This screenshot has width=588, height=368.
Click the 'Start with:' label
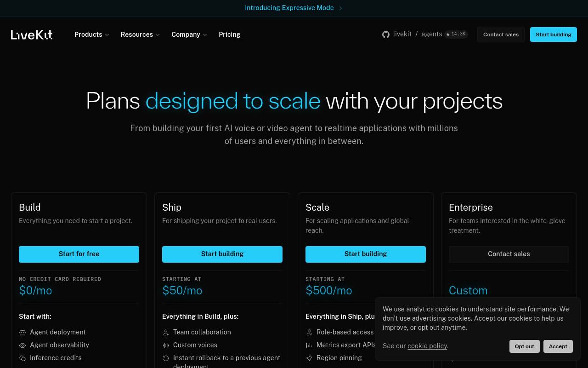click(x=35, y=316)
